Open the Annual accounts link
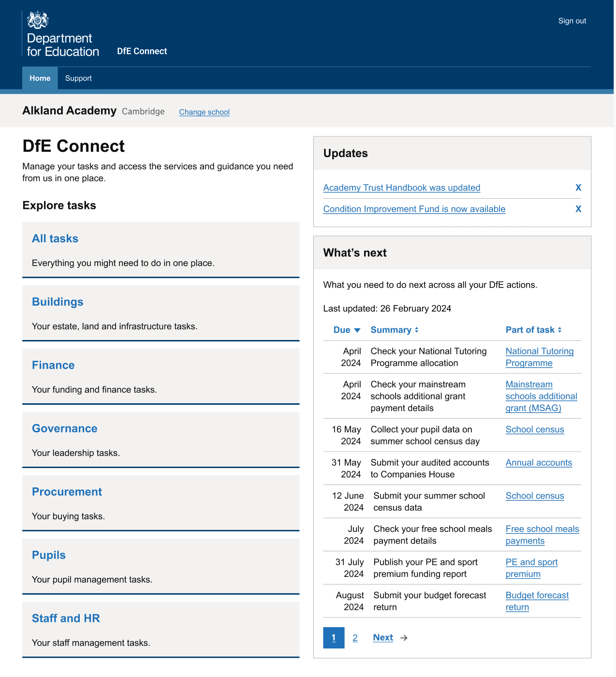Viewport: 616px width, 677px height. coord(539,463)
